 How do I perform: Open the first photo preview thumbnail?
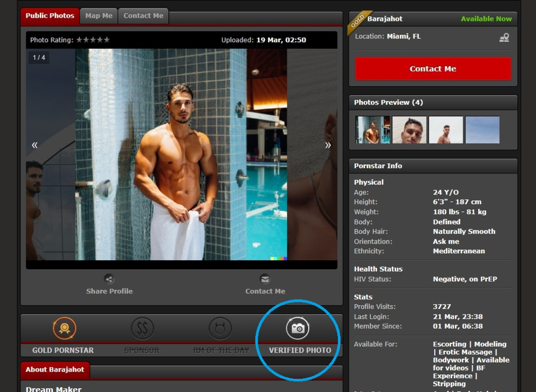pos(373,130)
